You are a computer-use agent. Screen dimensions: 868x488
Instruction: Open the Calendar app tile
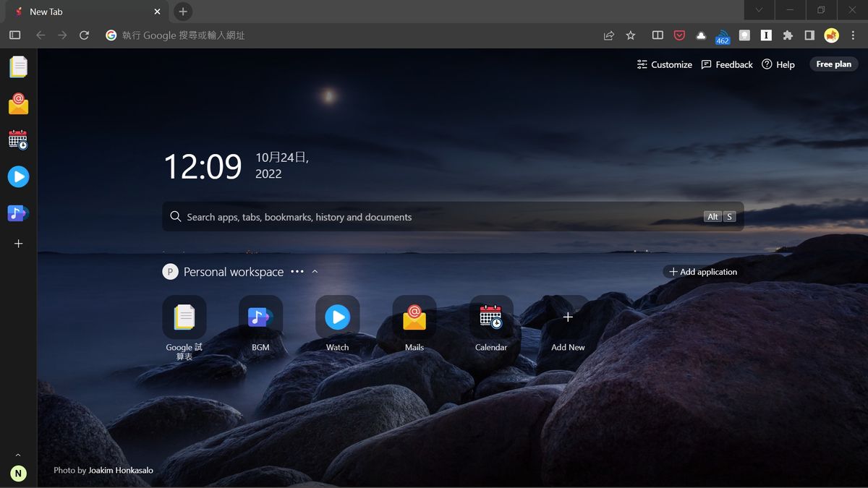(490, 317)
